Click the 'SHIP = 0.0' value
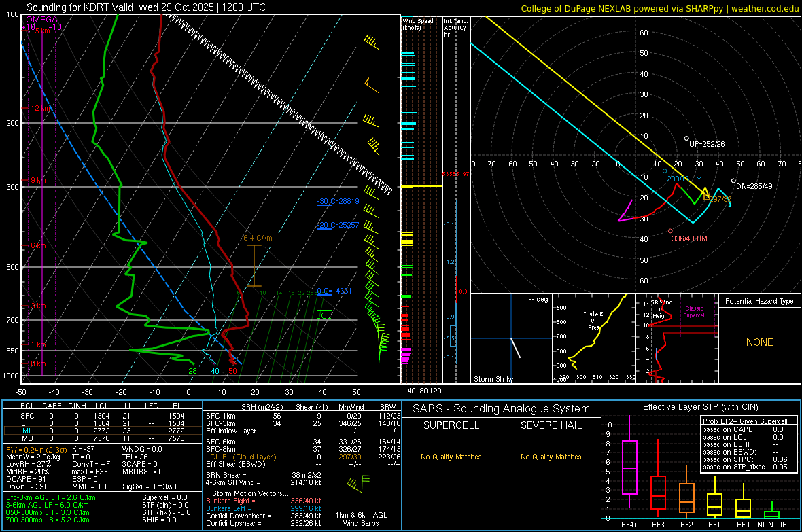Image resolution: width=802 pixels, height=532 pixels. coord(159,520)
